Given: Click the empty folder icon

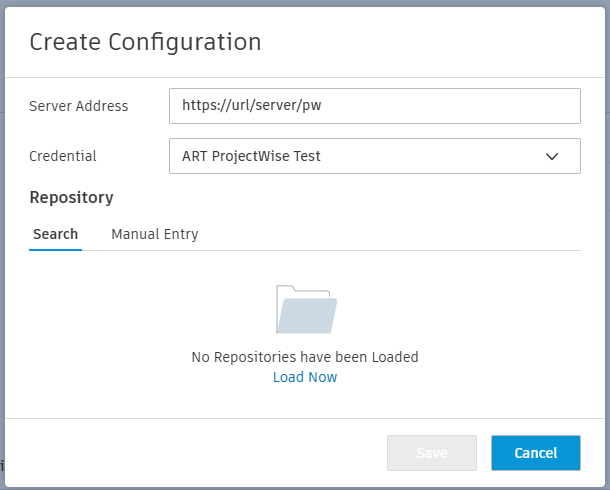Looking at the screenshot, I should tap(305, 309).
